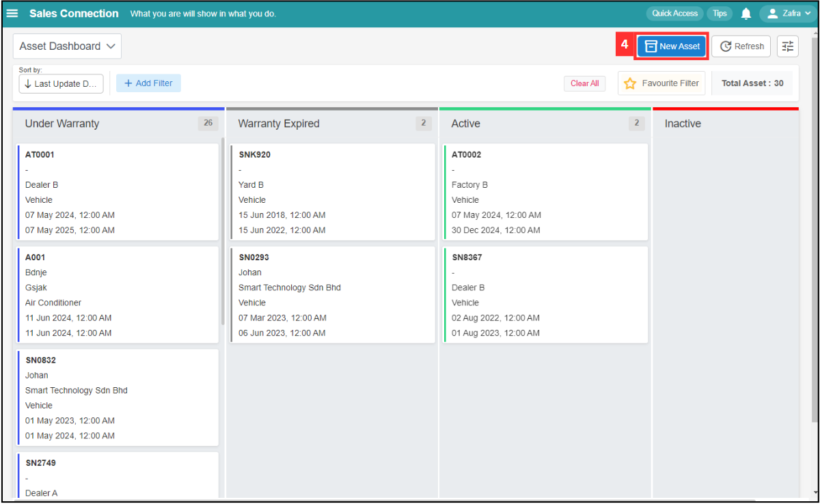Open asset card SNK920
This screenshot has height=504, width=820.
[332, 192]
